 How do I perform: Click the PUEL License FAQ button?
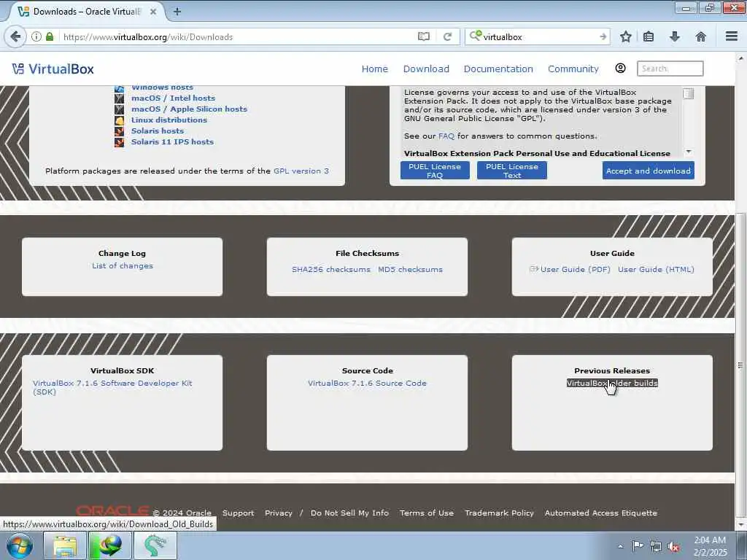435,171
